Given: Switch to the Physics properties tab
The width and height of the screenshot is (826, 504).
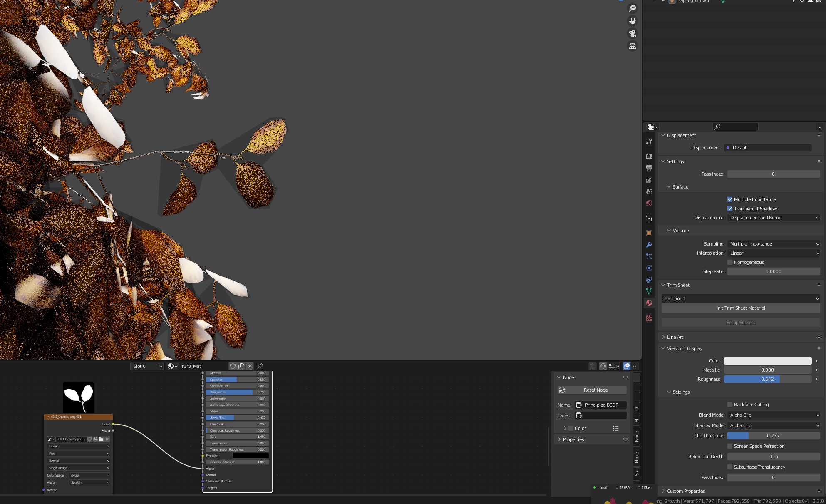Looking at the screenshot, I should (649, 268).
